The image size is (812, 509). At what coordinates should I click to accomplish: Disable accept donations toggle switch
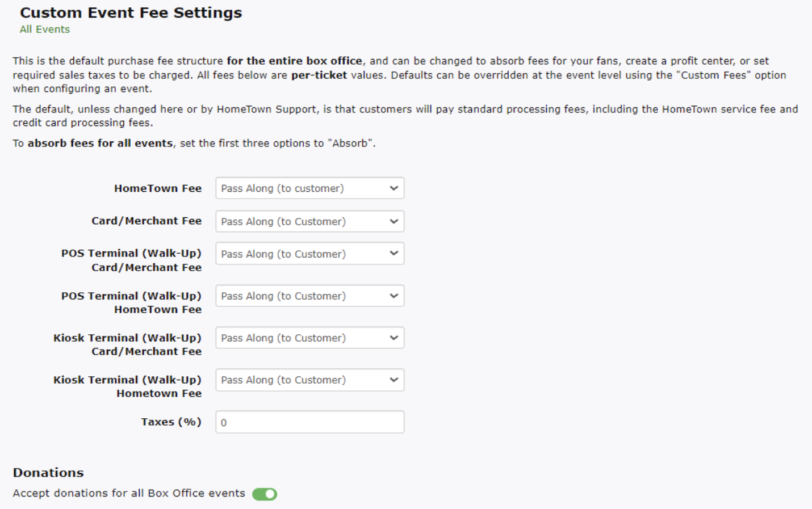pyautogui.click(x=265, y=494)
